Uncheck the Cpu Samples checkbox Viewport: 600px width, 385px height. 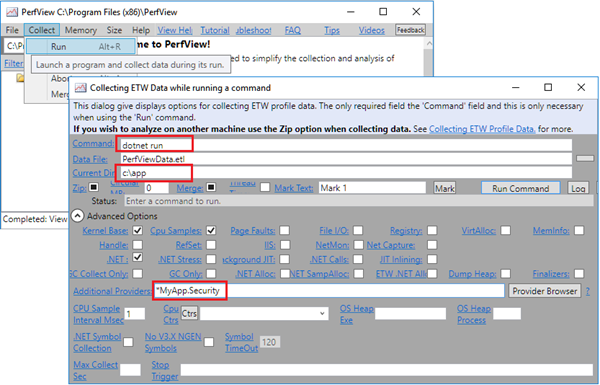click(211, 230)
